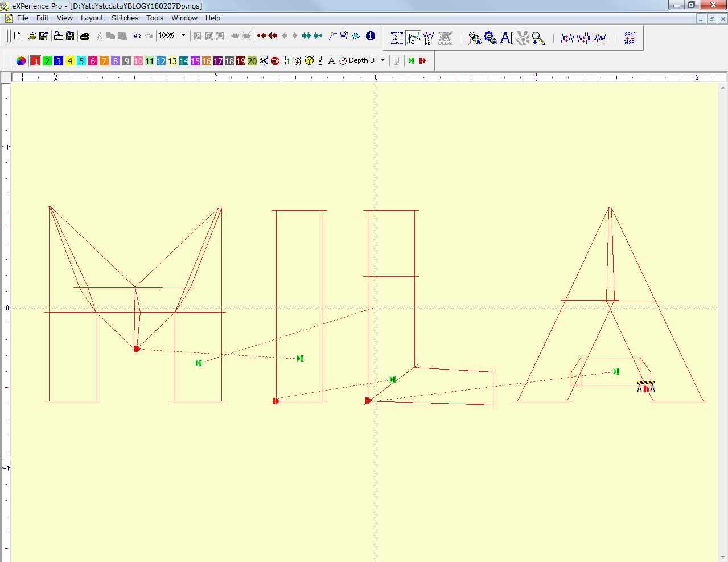Screen dimensions: 728x562
Task: Open the blue gear design settings icon
Action: pos(490,38)
